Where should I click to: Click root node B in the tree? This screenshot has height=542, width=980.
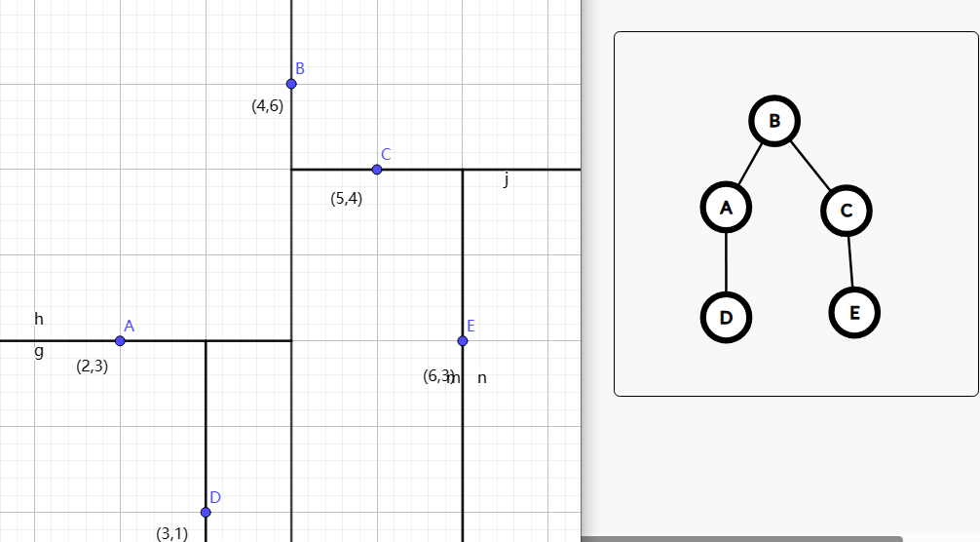pyautogui.click(x=774, y=121)
